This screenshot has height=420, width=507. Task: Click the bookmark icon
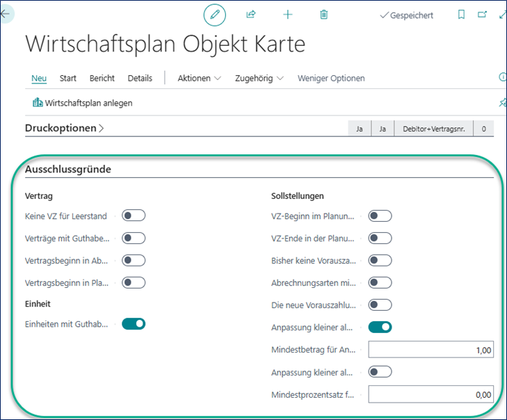(461, 15)
